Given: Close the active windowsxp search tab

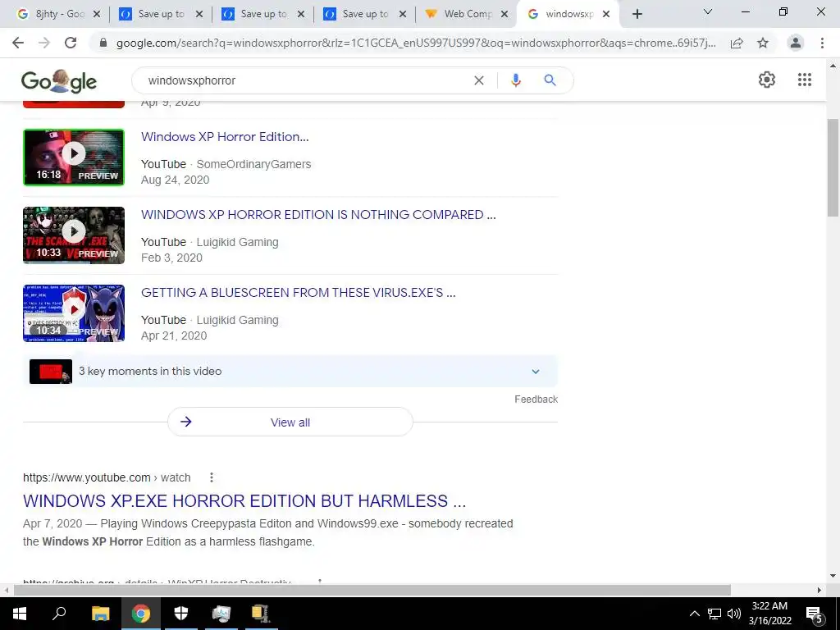Looking at the screenshot, I should point(606,15).
